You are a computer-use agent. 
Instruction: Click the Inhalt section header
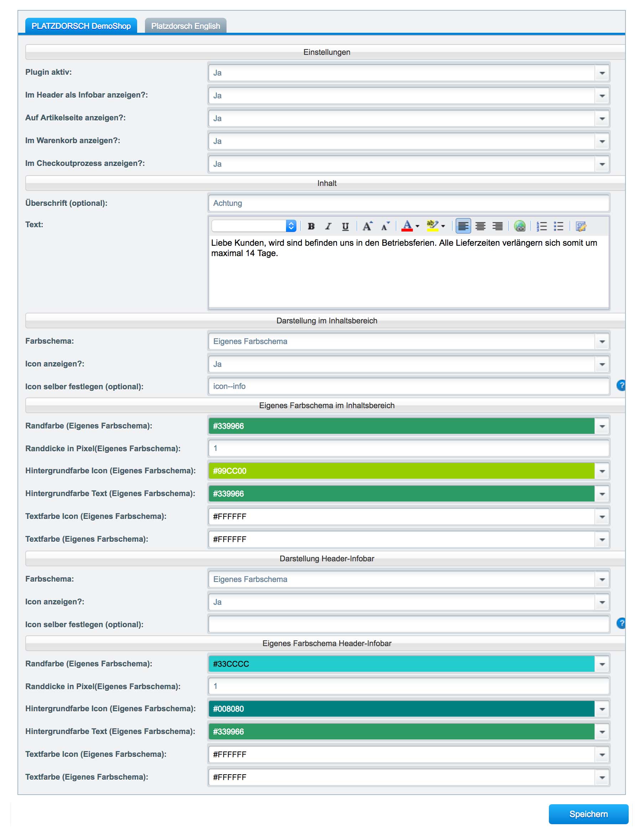(326, 183)
